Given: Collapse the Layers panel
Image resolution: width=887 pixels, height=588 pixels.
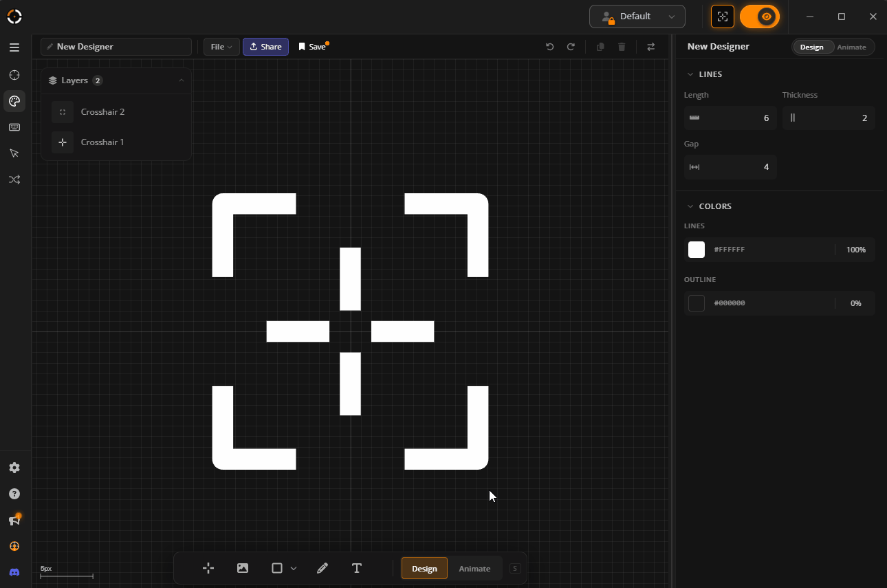Looking at the screenshot, I should point(182,80).
